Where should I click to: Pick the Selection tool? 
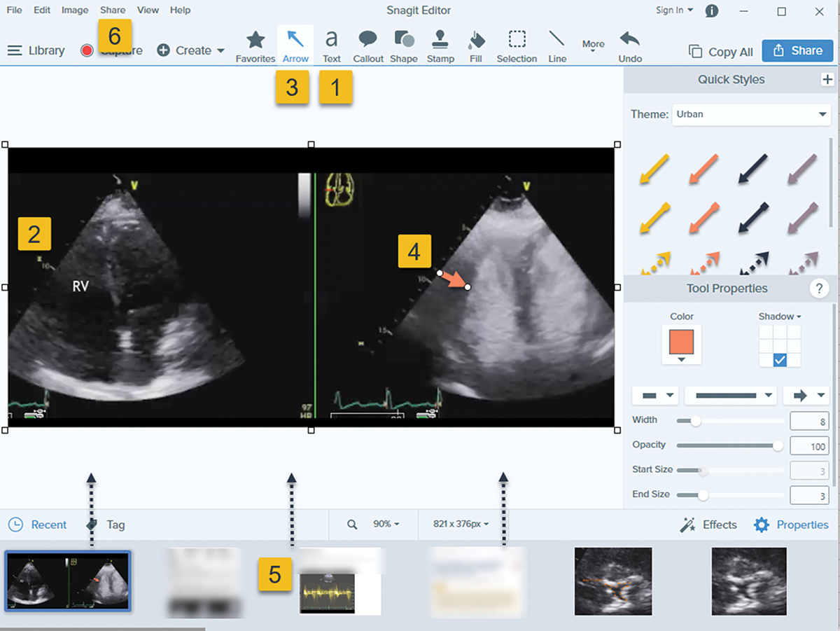[x=517, y=46]
